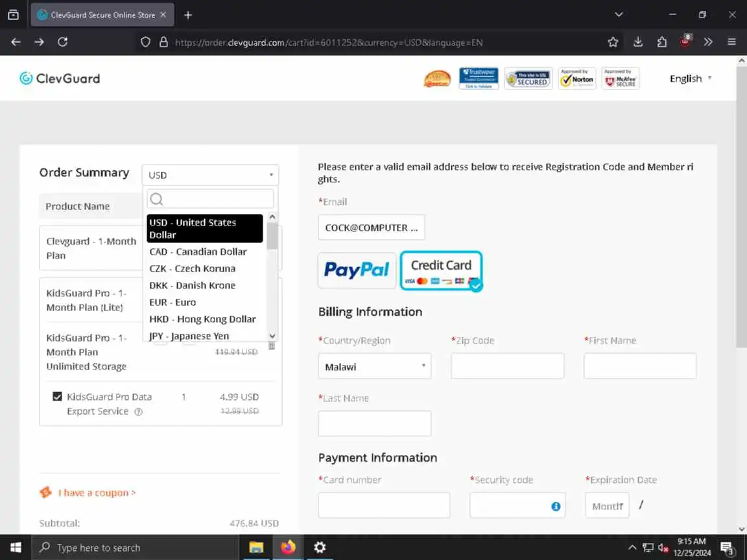747x560 pixels.
Task: Choose HKD - Hong Kong Dollar option
Action: tap(206, 319)
